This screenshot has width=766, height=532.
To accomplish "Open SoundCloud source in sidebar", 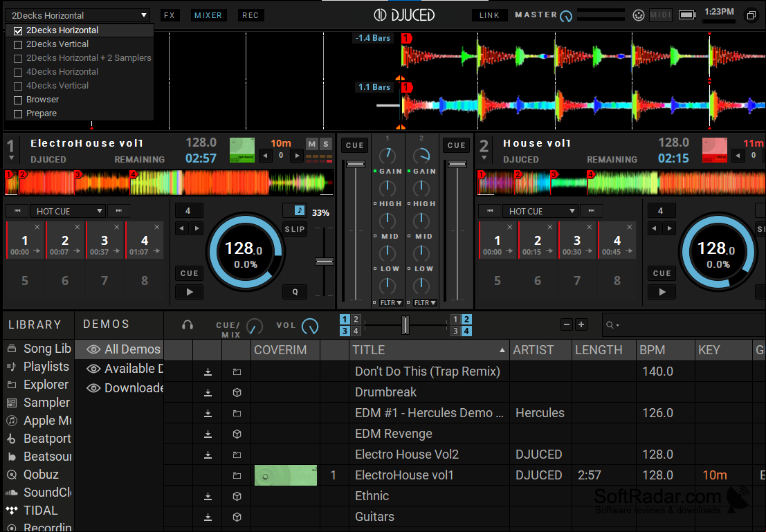I will [x=39, y=493].
